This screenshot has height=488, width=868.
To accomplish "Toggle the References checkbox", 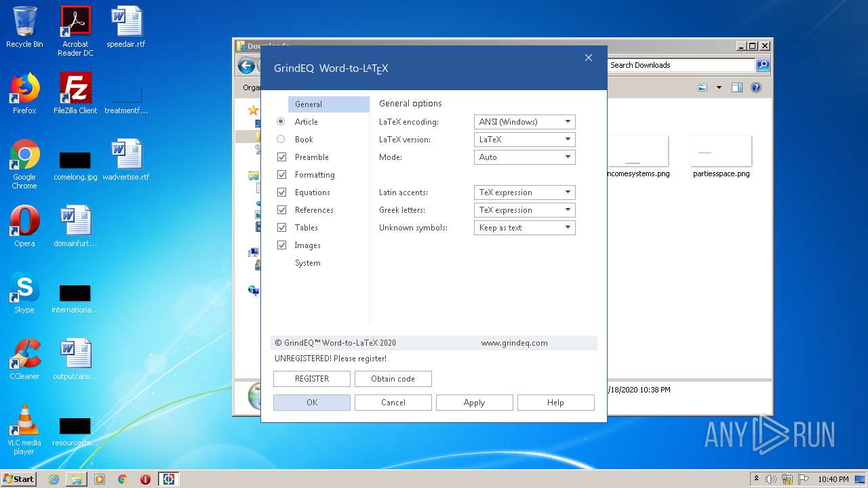I will coord(281,209).
